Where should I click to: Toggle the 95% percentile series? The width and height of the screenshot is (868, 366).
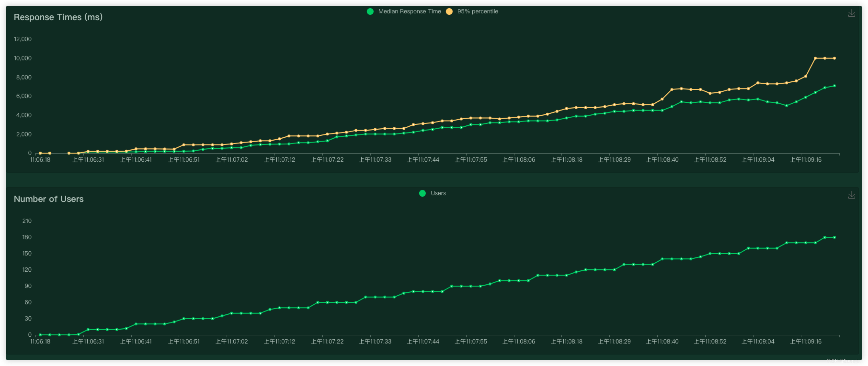472,11
